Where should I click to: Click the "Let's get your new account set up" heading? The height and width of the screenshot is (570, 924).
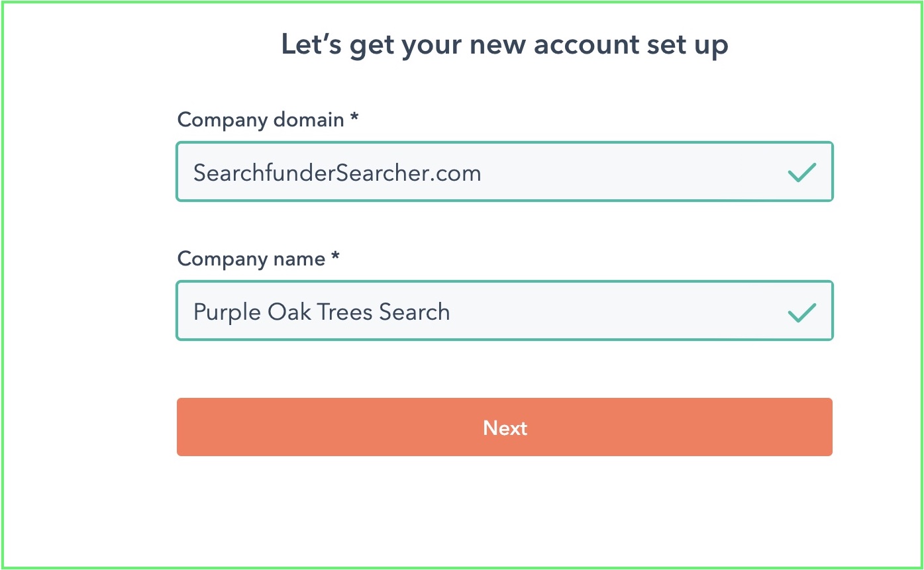tap(505, 45)
